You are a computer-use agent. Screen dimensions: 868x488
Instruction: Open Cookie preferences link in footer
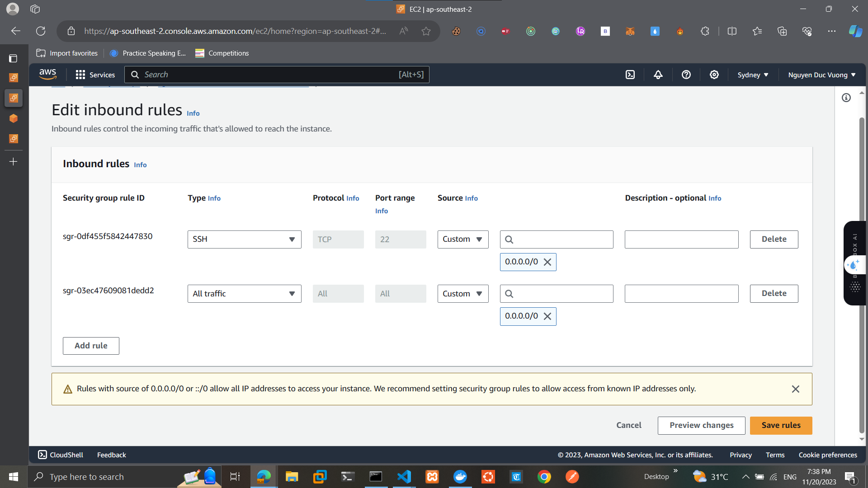(x=828, y=455)
